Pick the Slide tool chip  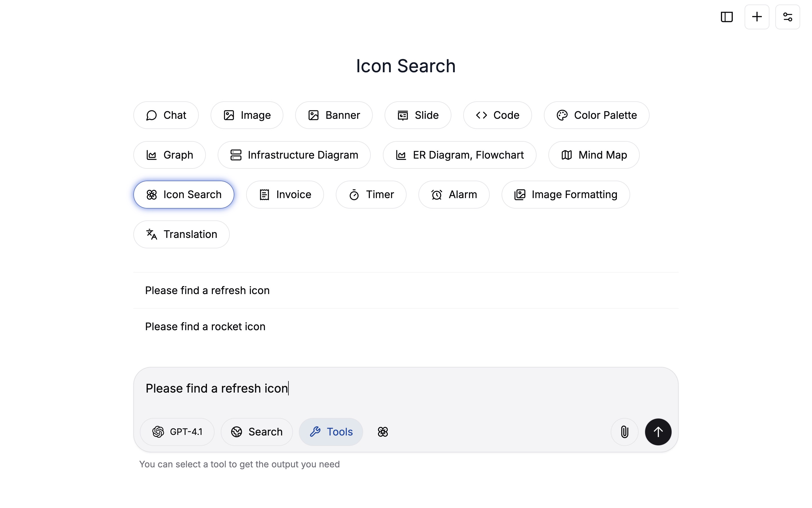click(418, 115)
